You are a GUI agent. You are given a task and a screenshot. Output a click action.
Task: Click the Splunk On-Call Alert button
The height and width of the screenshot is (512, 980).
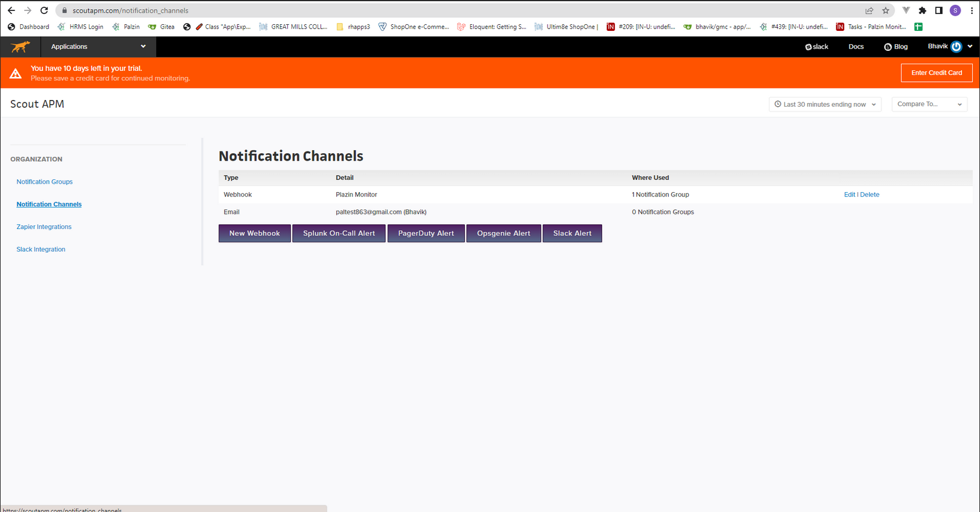(339, 233)
